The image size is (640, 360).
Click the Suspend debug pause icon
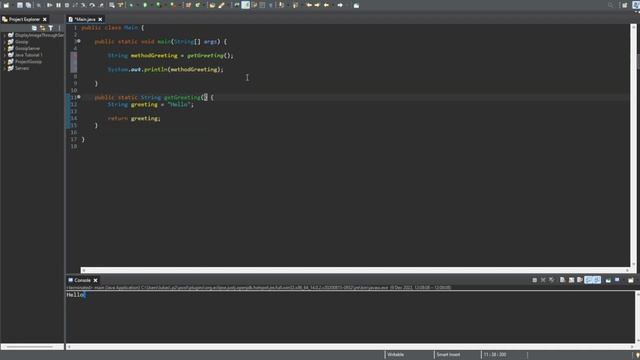(x=58, y=5)
